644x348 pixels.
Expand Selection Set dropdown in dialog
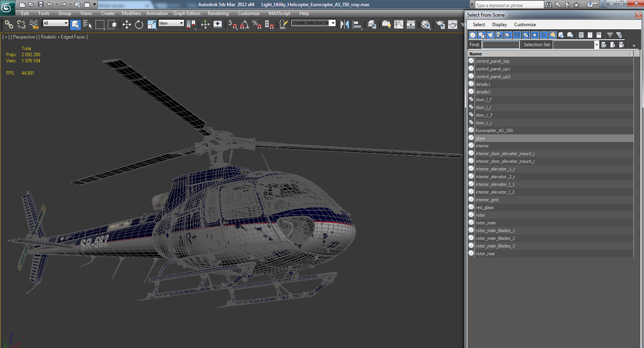[x=597, y=45]
